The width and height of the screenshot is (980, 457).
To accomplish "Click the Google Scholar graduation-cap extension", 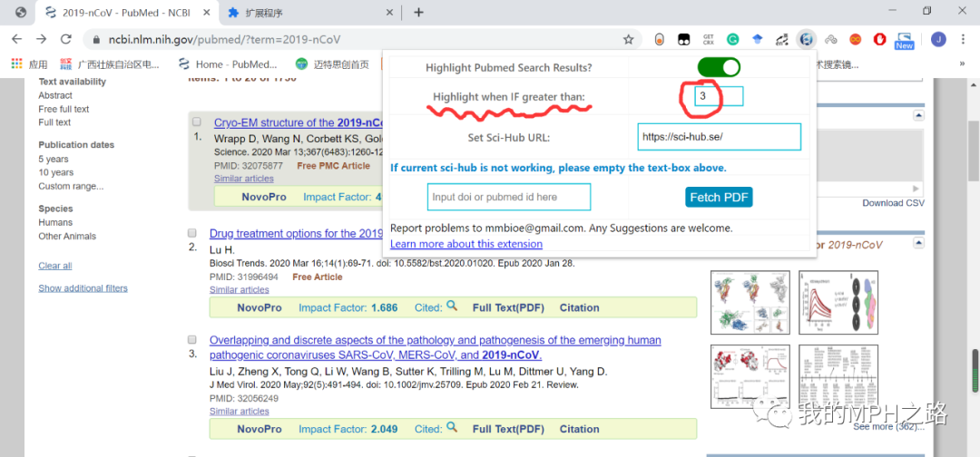I will pyautogui.click(x=758, y=39).
